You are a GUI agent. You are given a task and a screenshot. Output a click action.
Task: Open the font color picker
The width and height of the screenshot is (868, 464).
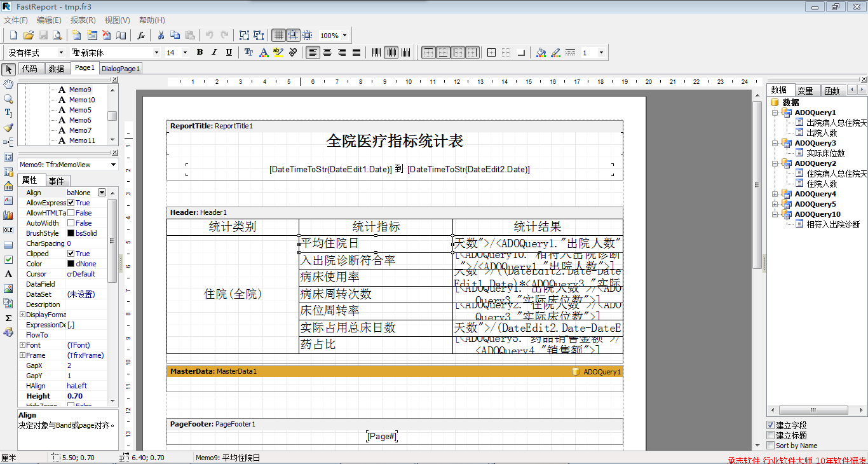[x=264, y=52]
